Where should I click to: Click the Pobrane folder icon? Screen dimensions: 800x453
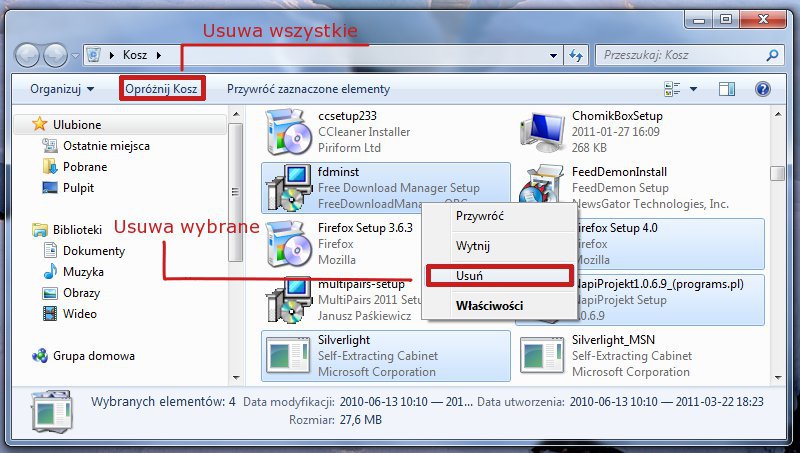50,166
